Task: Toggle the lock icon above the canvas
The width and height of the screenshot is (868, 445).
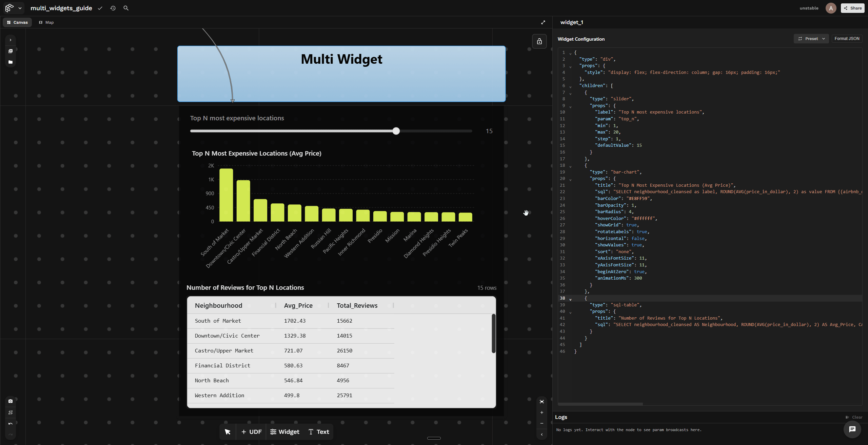Action: pos(539,41)
